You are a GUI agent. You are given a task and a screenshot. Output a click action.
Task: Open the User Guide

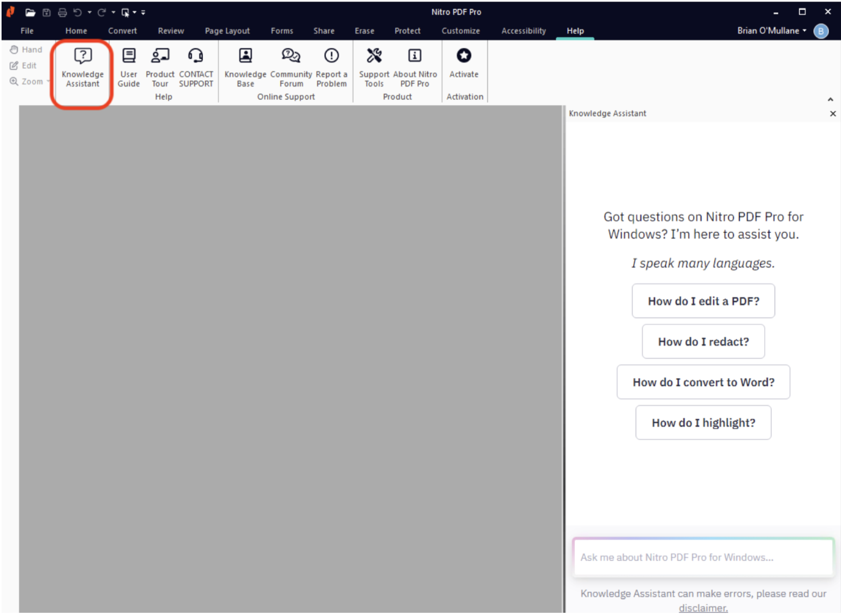[x=129, y=67]
